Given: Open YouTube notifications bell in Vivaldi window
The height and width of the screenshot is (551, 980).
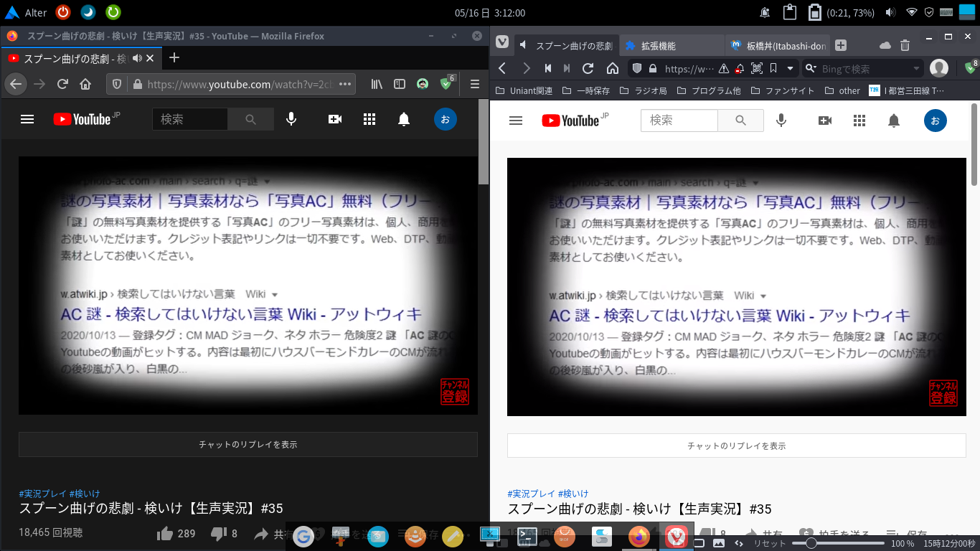Looking at the screenshot, I should click(x=893, y=121).
